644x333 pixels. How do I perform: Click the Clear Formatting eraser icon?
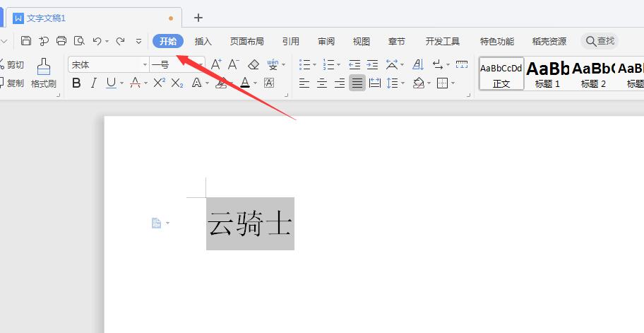point(254,64)
